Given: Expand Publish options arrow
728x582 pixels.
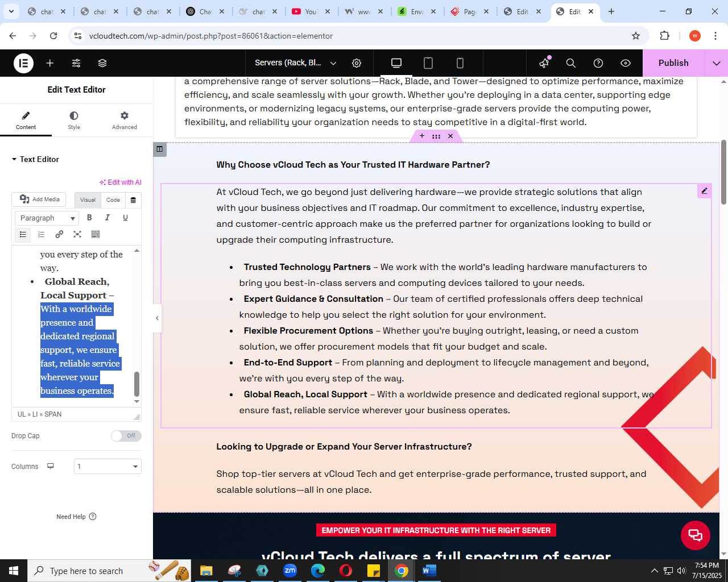Looking at the screenshot, I should tap(716, 63).
